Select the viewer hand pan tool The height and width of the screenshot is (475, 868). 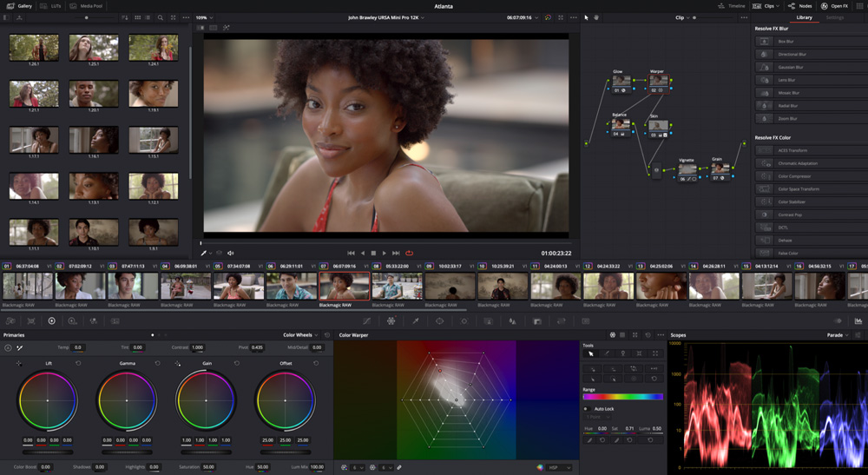click(596, 17)
